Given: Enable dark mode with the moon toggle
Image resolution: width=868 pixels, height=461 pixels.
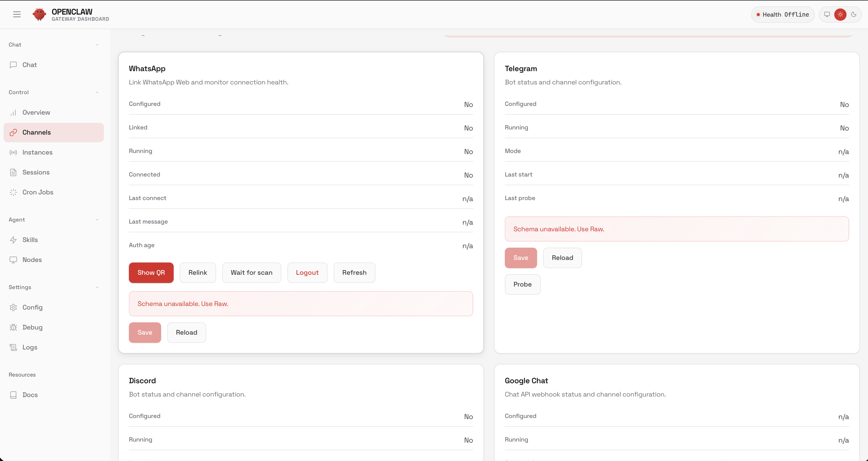Looking at the screenshot, I should [x=854, y=14].
